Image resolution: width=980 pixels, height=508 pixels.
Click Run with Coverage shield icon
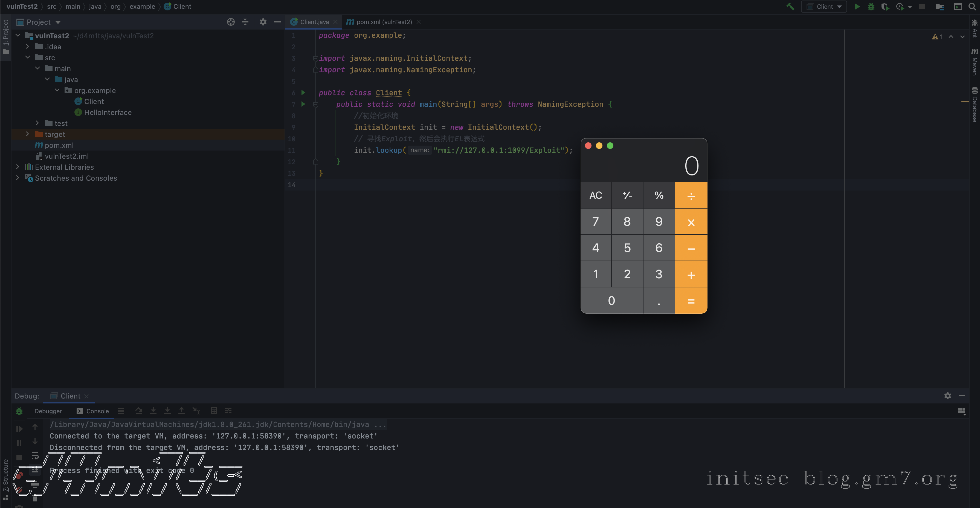(885, 7)
